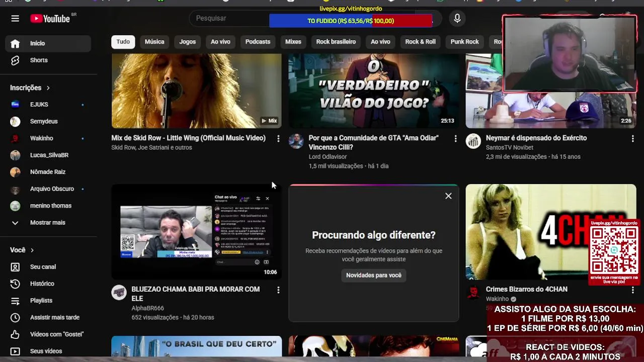Viewport: 644px width, 362px height.
Task: Play the BLUEZAO live chat thumbnail
Action: pos(196,232)
